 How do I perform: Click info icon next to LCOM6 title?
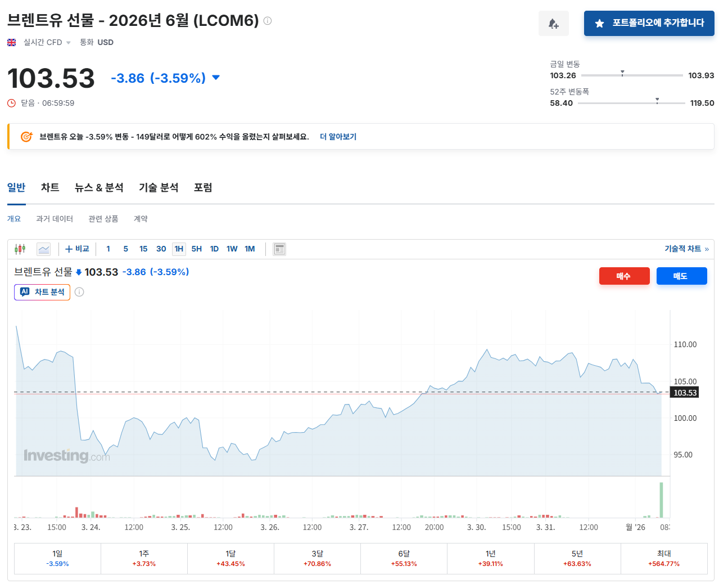tap(268, 21)
